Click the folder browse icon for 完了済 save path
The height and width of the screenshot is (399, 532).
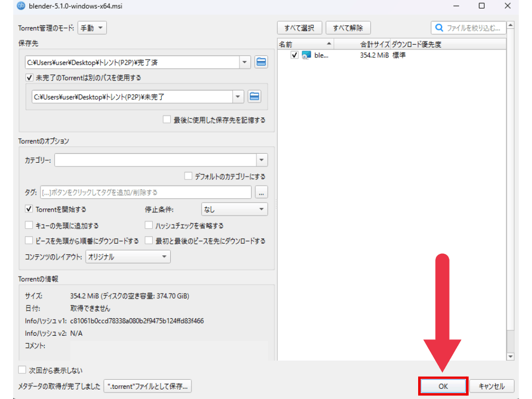point(261,62)
